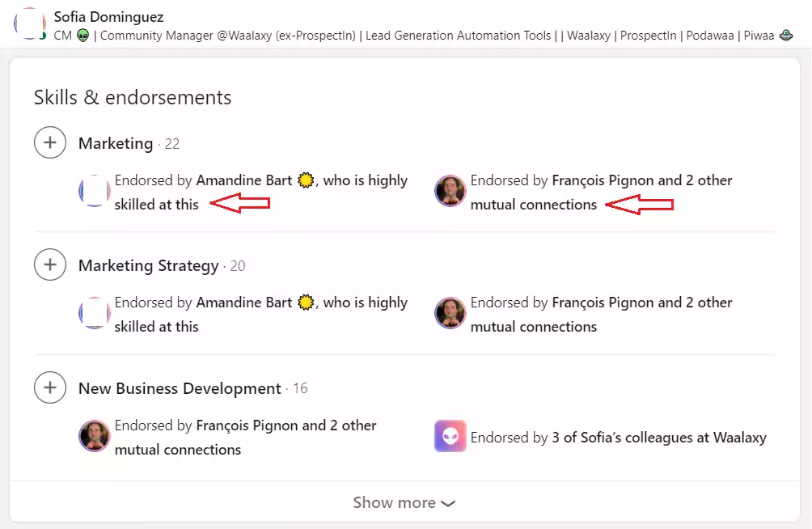
Task: Endorse New Business Development with the plus button
Action: tap(50, 387)
